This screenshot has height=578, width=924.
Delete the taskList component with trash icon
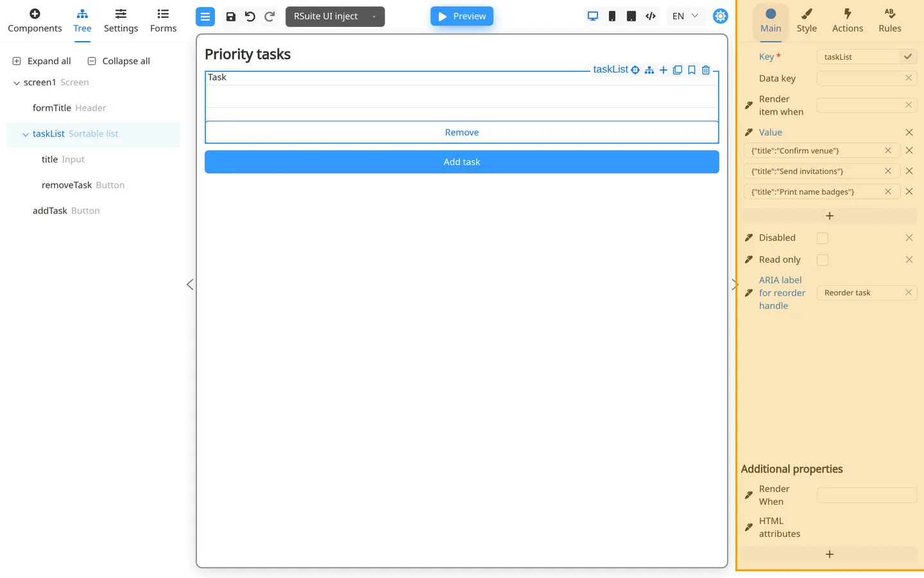(706, 70)
